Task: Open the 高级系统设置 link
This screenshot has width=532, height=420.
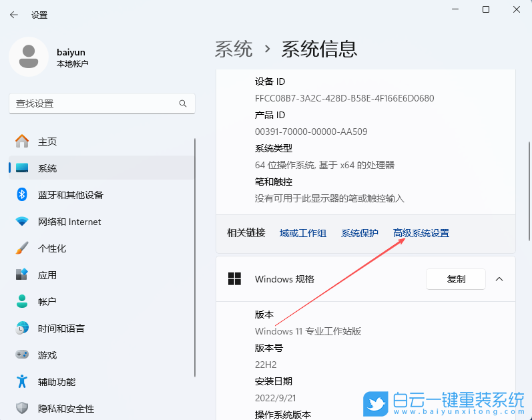Action: click(421, 233)
